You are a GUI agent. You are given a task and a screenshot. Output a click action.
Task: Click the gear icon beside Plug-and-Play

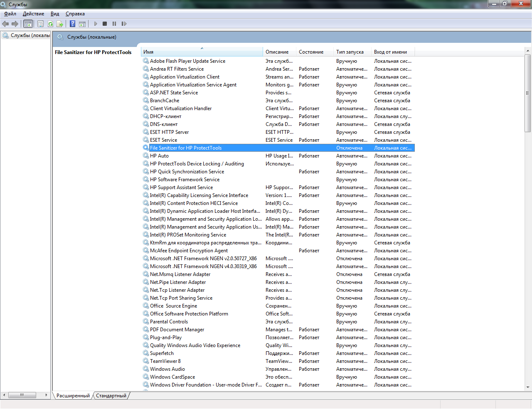point(146,337)
